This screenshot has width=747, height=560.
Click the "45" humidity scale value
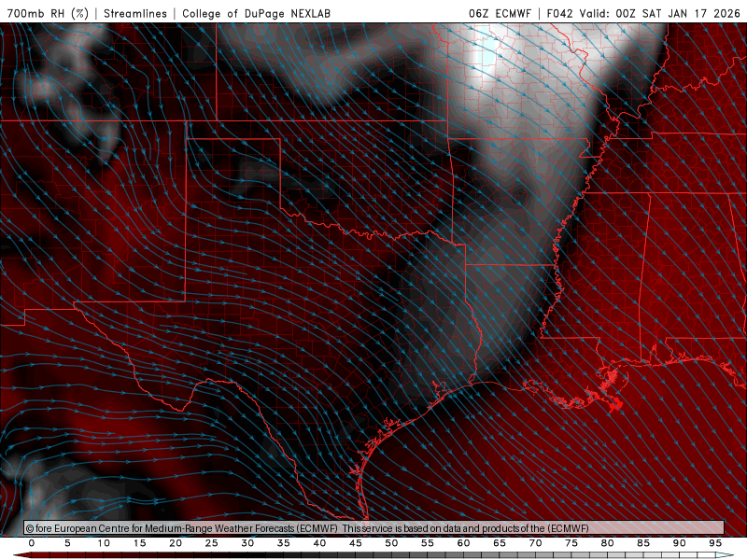coord(356,543)
